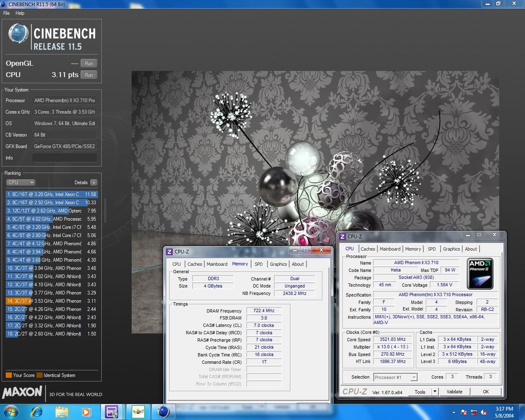525x420 pixels.
Task: Open the network tray icon
Action: tap(474, 412)
